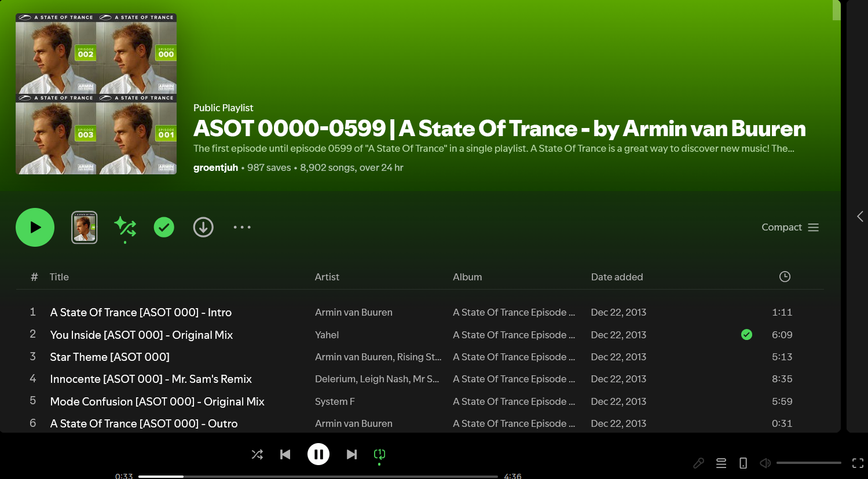
Task: Pause the currently playing song
Action: pos(318,455)
